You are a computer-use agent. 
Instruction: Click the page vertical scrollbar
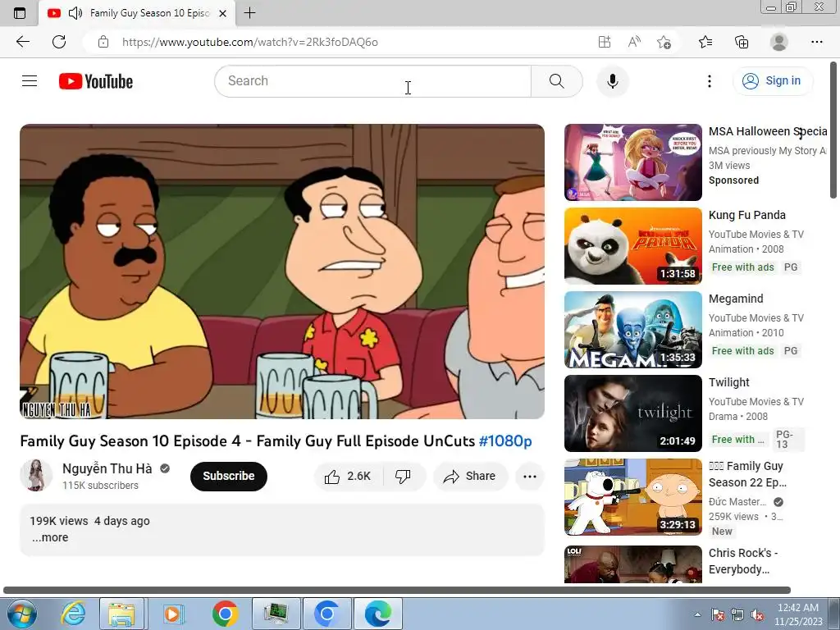point(833,130)
